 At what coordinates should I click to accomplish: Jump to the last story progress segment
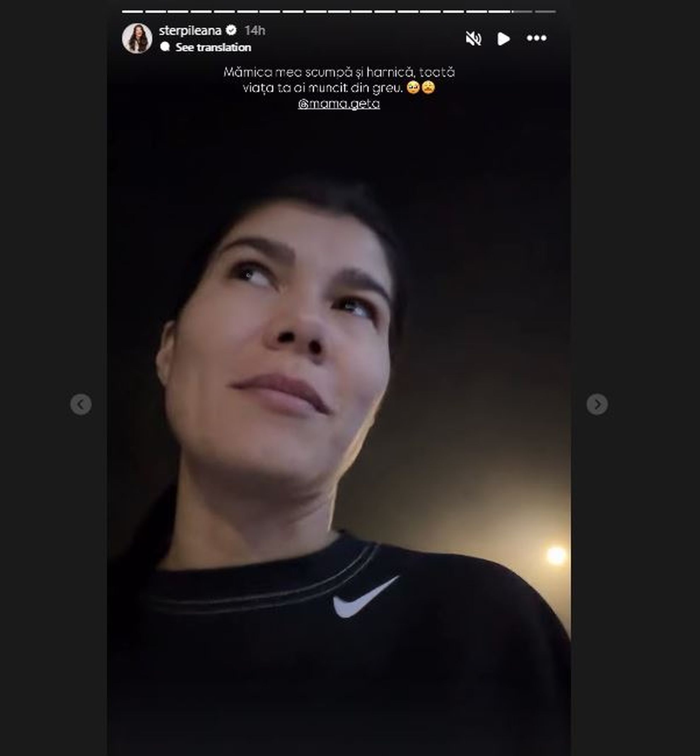[x=545, y=12]
